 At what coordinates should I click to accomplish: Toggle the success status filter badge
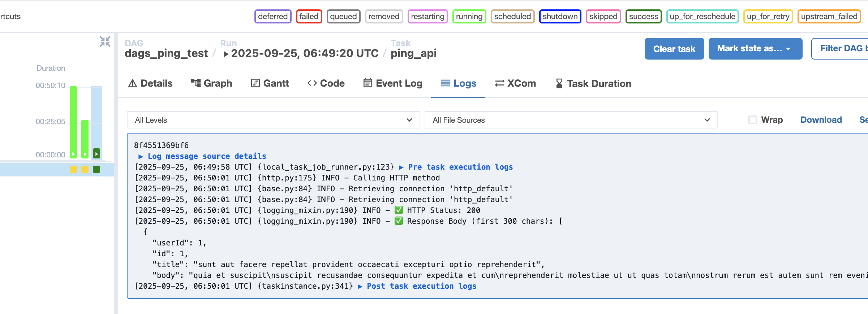[x=644, y=17]
